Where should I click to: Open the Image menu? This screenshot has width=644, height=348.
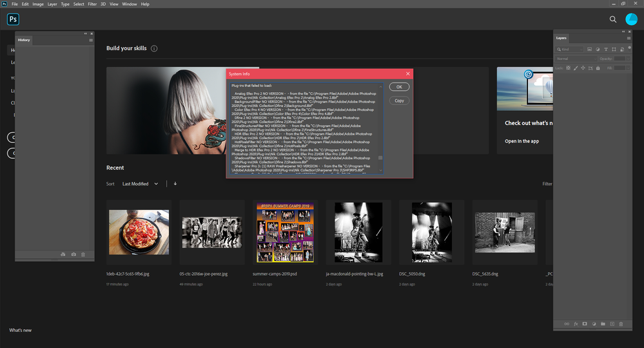click(x=38, y=4)
